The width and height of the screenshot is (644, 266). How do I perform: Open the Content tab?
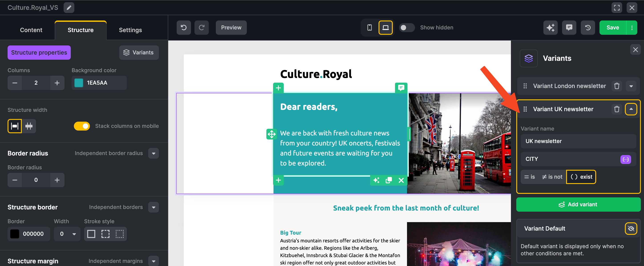pyautogui.click(x=31, y=30)
